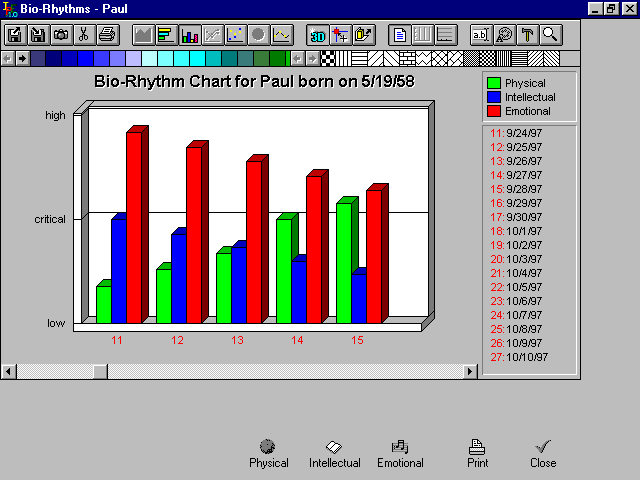Image resolution: width=640 pixels, height=480 pixels.
Task: Click the scissors cut icon
Action: coord(84,35)
